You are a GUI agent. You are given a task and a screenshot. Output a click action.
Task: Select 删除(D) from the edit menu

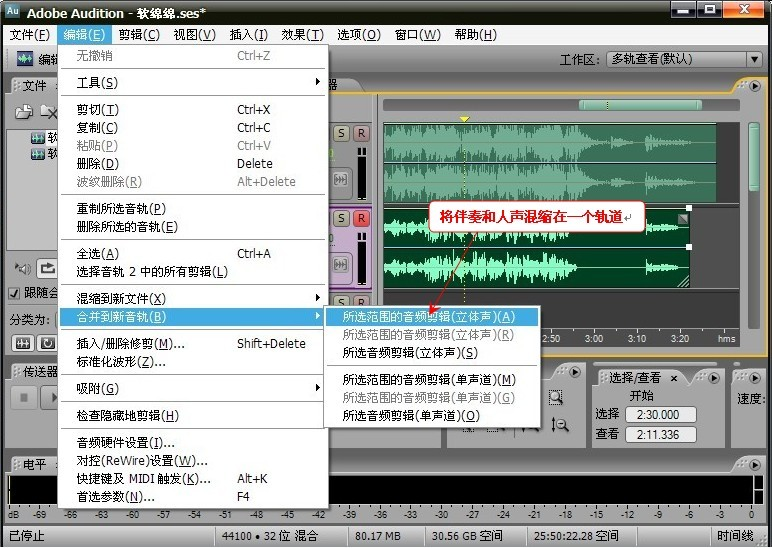(193, 163)
